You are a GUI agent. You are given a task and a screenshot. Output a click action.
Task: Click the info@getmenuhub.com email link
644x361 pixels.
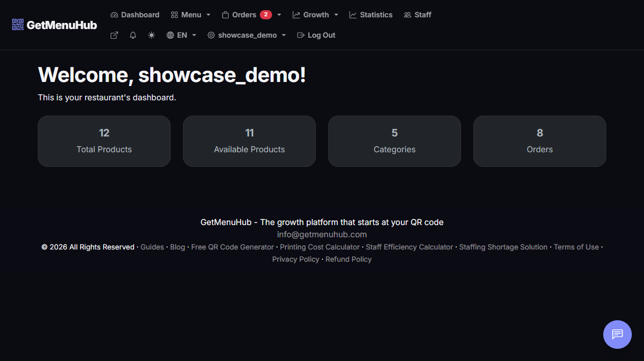[x=322, y=235]
